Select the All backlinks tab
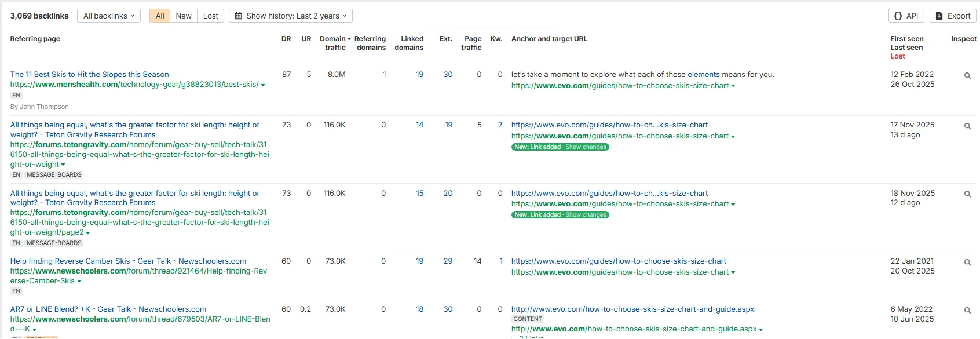 pyautogui.click(x=160, y=16)
